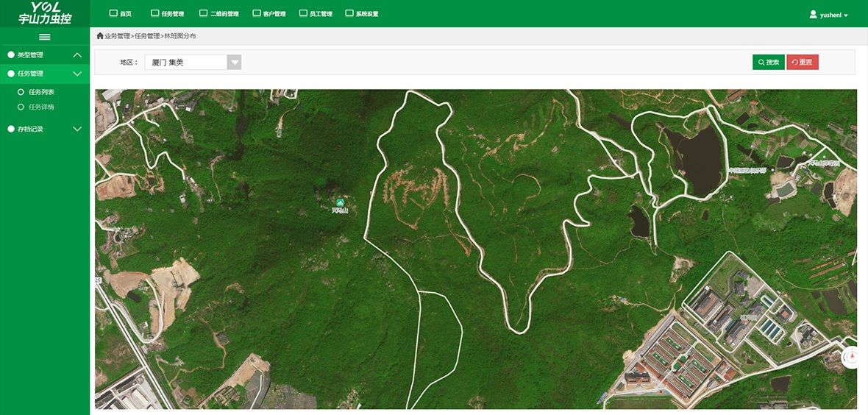Click the compass control on the map
Screen dimensions: 868x415
click(x=852, y=358)
